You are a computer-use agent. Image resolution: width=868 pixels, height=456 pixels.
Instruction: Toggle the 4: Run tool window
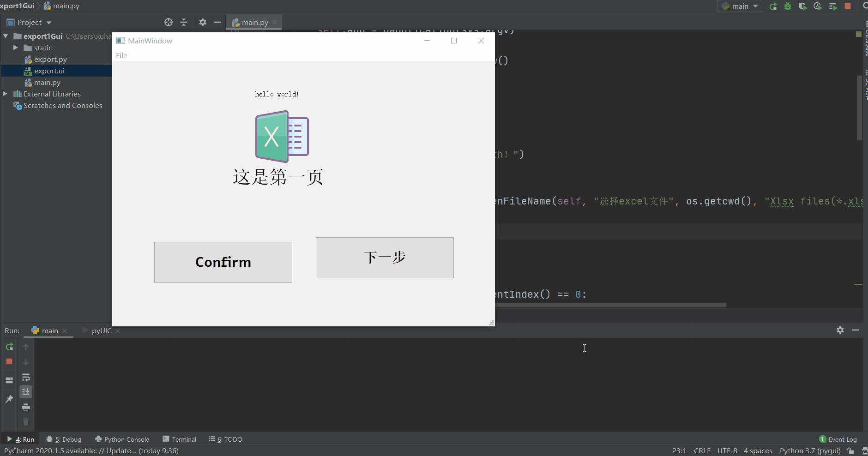(x=20, y=439)
